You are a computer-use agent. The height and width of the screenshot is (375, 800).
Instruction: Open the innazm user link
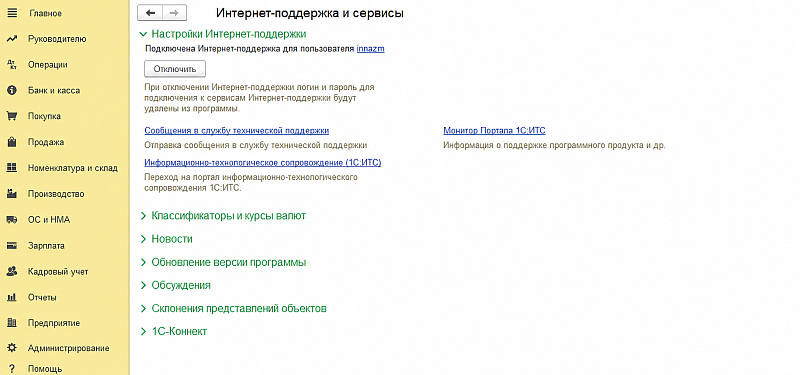point(370,49)
